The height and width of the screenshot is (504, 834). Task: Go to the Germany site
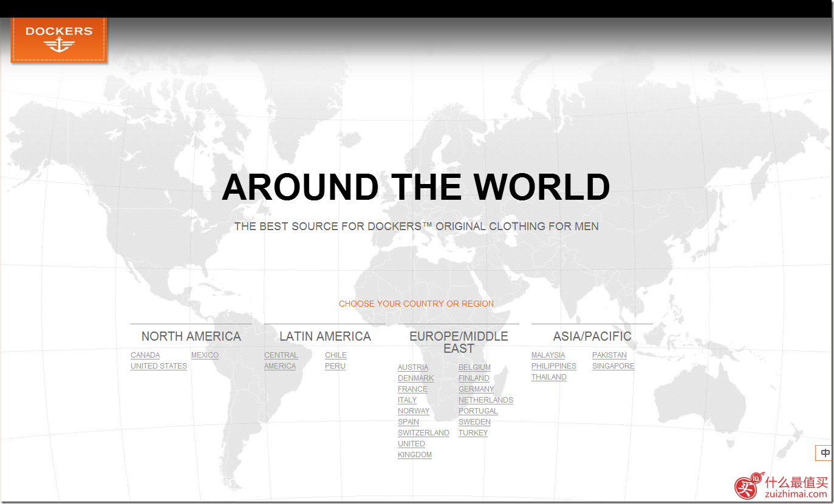[476, 389]
